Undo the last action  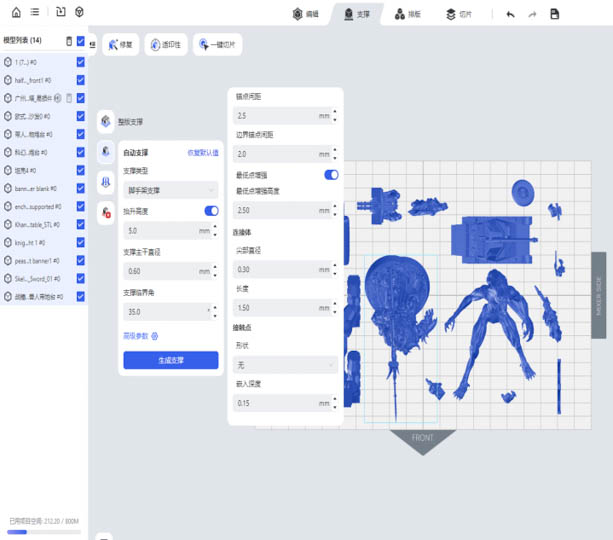[x=511, y=14]
